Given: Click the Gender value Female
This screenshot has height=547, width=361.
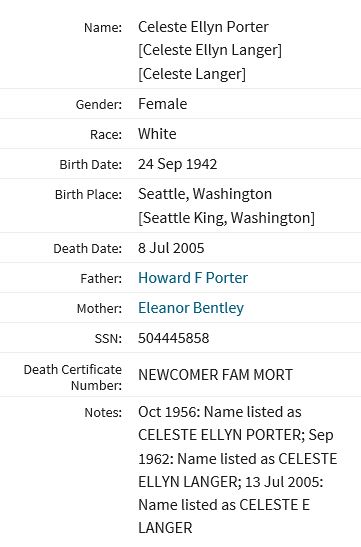Looking at the screenshot, I should point(163,104).
